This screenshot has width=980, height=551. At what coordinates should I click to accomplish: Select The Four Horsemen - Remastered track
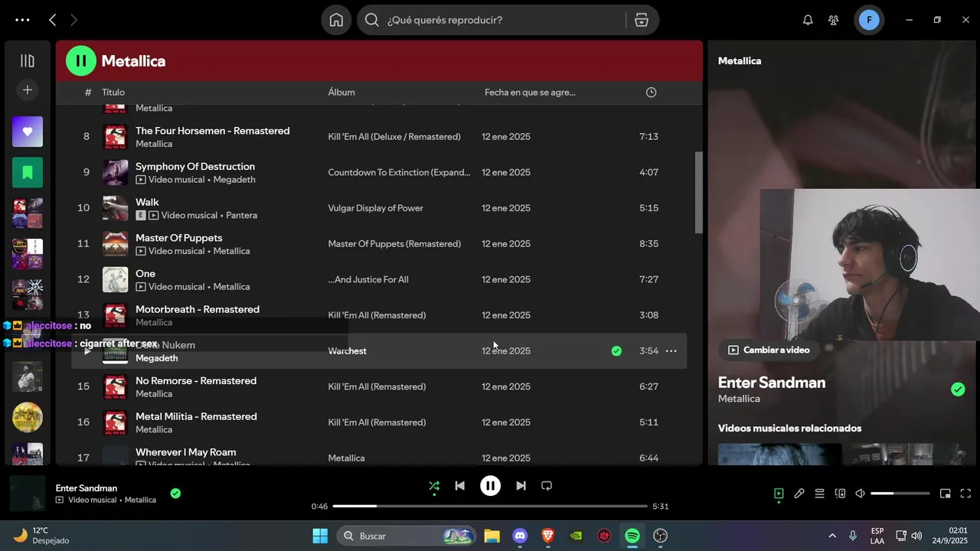[x=213, y=131]
